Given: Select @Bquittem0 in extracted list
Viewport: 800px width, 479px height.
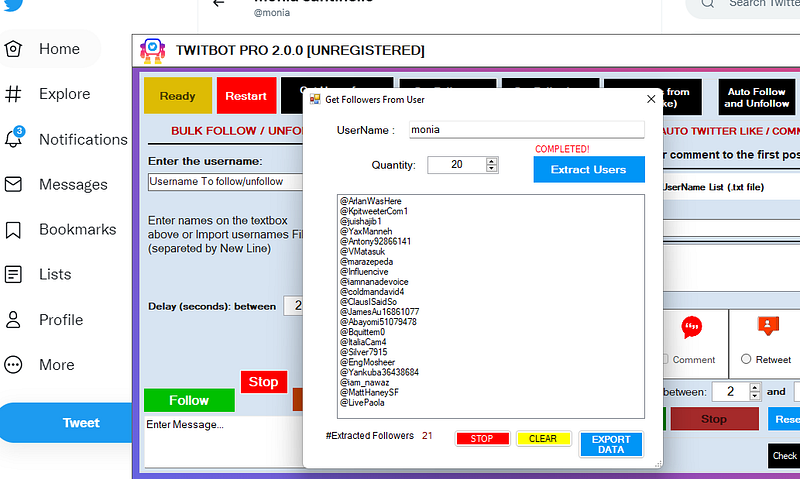Looking at the screenshot, I should click(x=363, y=332).
